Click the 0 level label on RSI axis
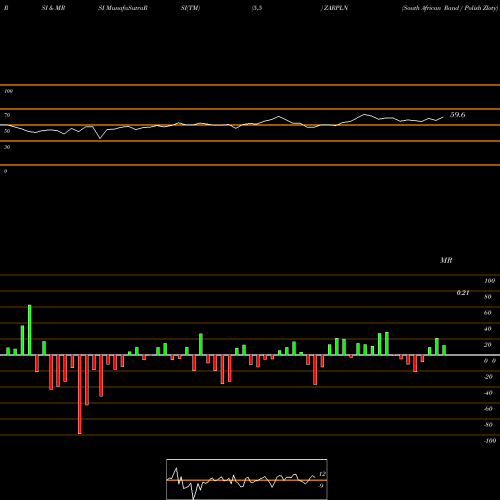The image size is (500, 500). coord(5,171)
